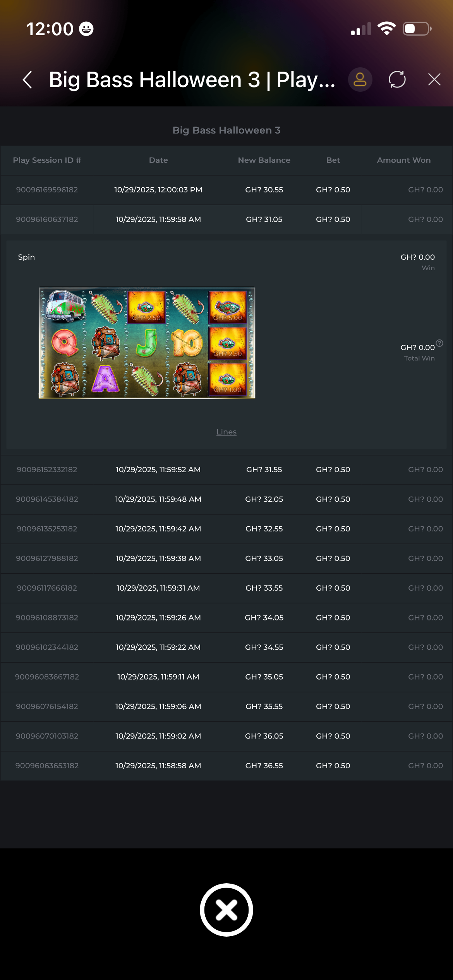
Task: Open the user profile icon
Action: [360, 80]
